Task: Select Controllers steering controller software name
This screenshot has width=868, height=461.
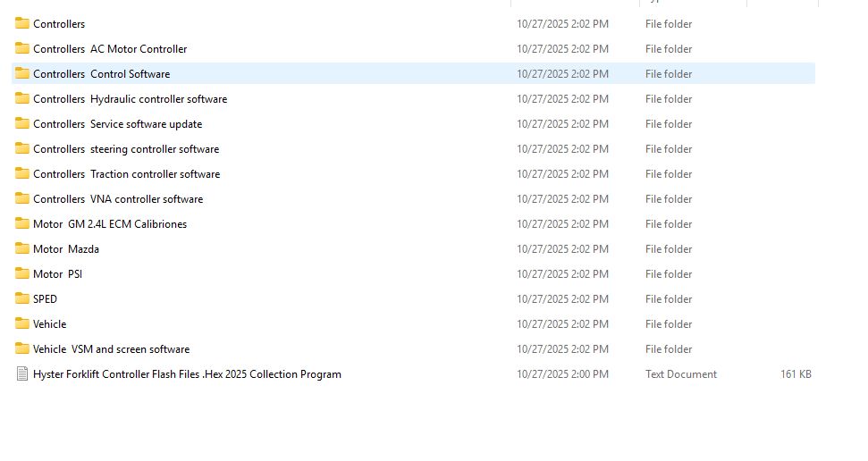Action: pyautogui.click(x=126, y=149)
